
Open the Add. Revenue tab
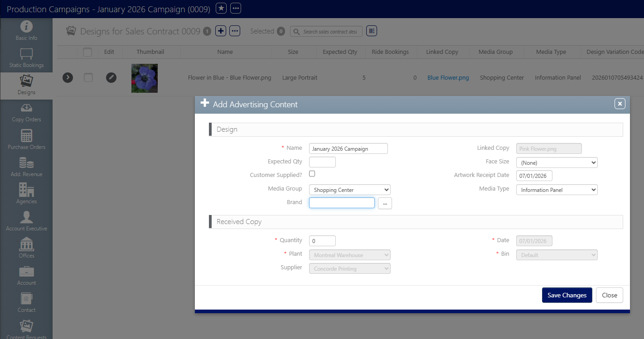click(x=26, y=167)
